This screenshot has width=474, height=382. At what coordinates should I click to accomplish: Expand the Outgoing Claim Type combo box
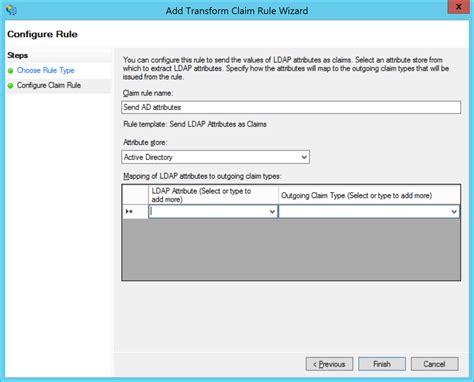coord(454,212)
